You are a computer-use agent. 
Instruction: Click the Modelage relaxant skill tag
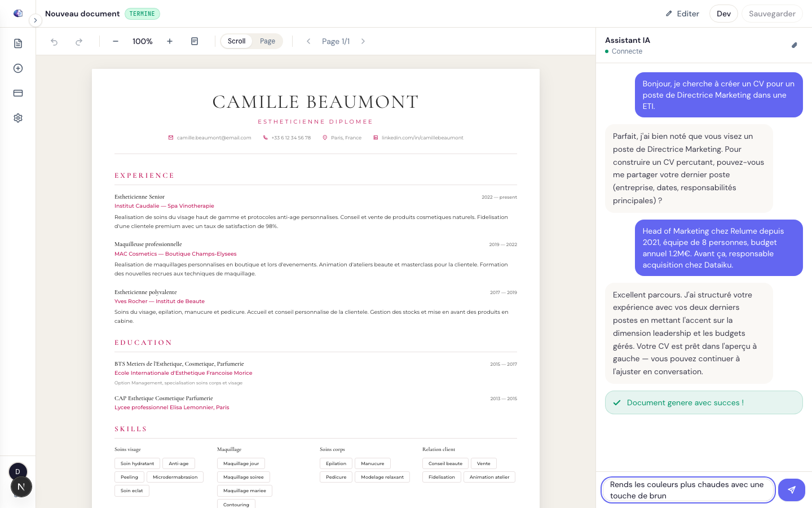(382, 477)
